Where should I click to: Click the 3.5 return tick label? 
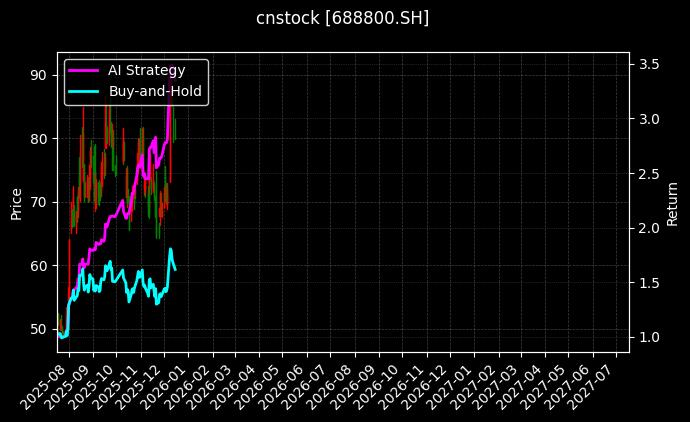648,64
